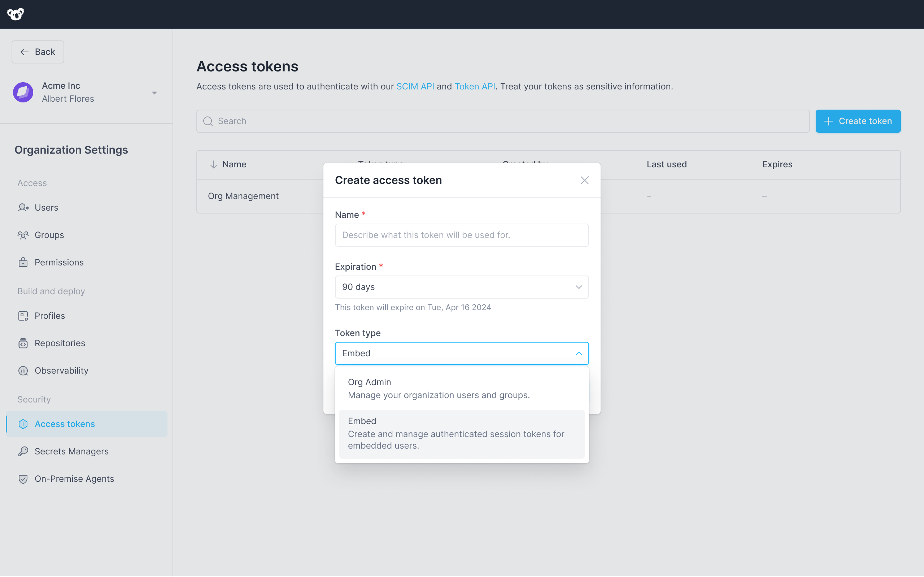Click the Observability gauge icon

[23, 371]
